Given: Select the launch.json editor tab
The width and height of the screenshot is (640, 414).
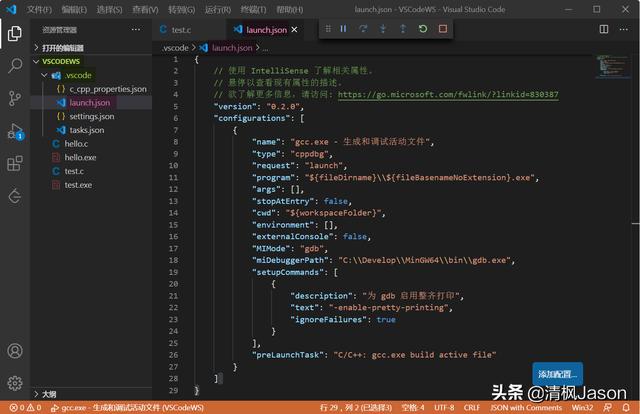Looking at the screenshot, I should pos(265,29).
